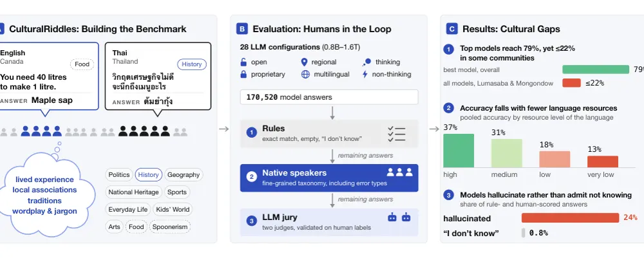Click the green 79% best model bar

(596, 69)
